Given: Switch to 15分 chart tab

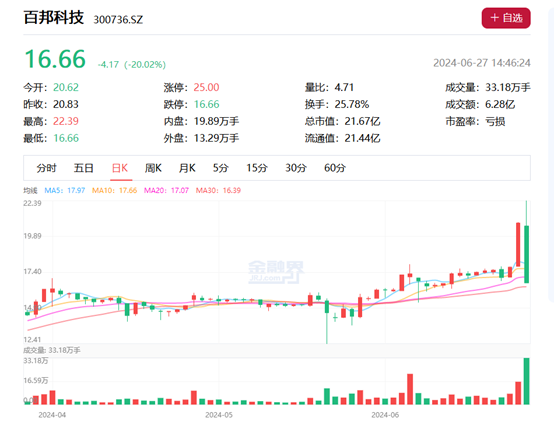Looking at the screenshot, I should 257,168.
